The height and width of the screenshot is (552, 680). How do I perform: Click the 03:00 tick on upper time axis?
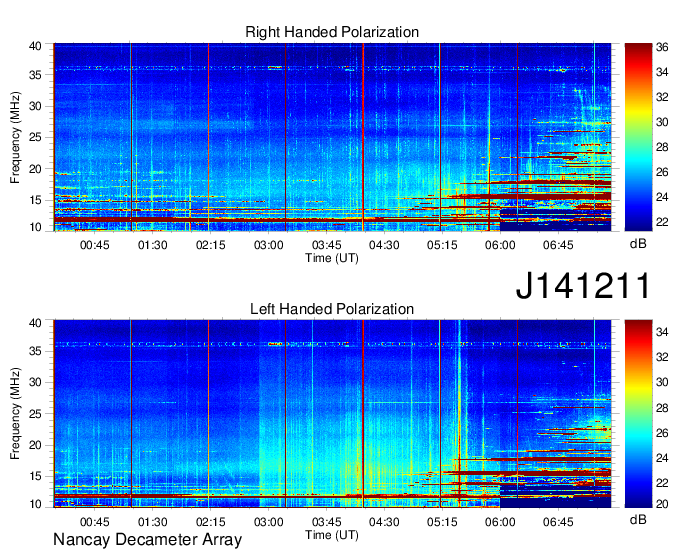[268, 245]
